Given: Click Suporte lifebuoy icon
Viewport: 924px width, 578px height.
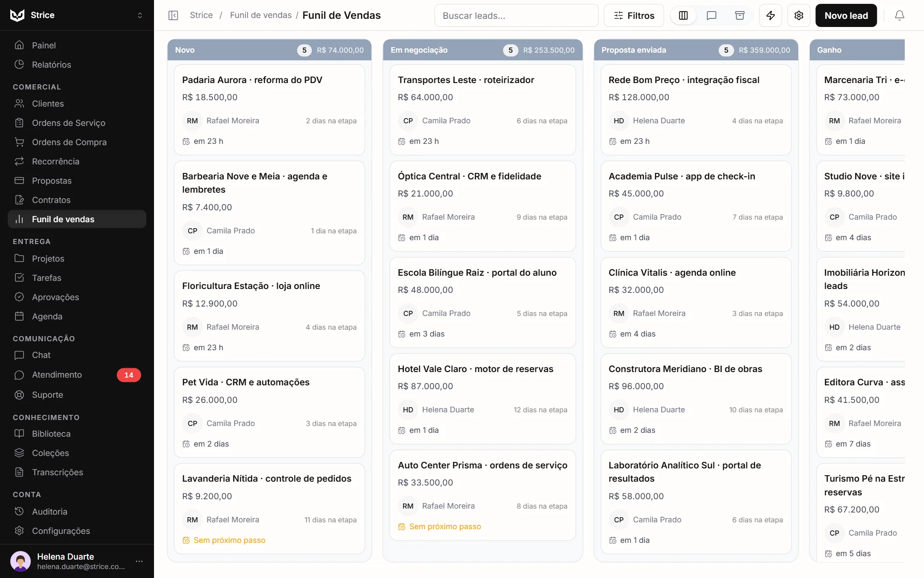Looking at the screenshot, I should [19, 395].
